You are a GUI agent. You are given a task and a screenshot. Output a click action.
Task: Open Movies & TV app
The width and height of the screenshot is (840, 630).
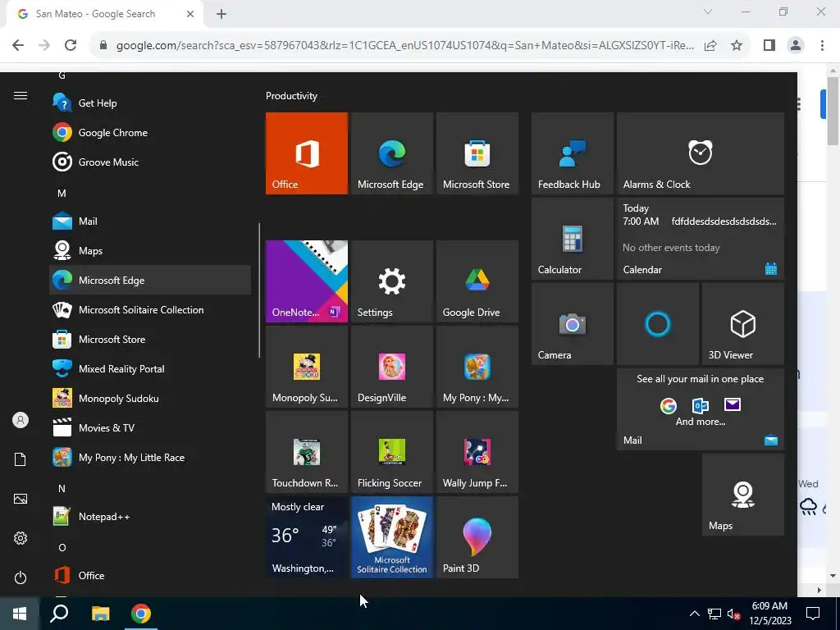tap(150, 427)
